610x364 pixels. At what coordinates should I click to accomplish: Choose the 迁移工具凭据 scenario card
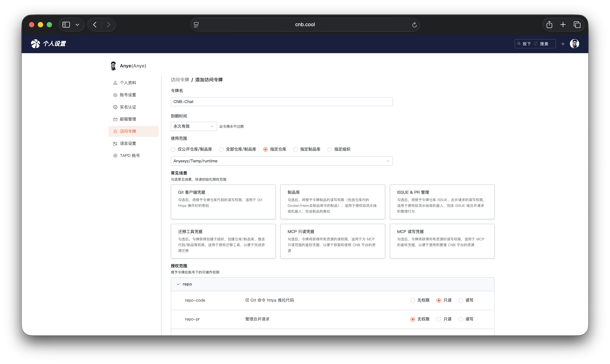point(223,241)
